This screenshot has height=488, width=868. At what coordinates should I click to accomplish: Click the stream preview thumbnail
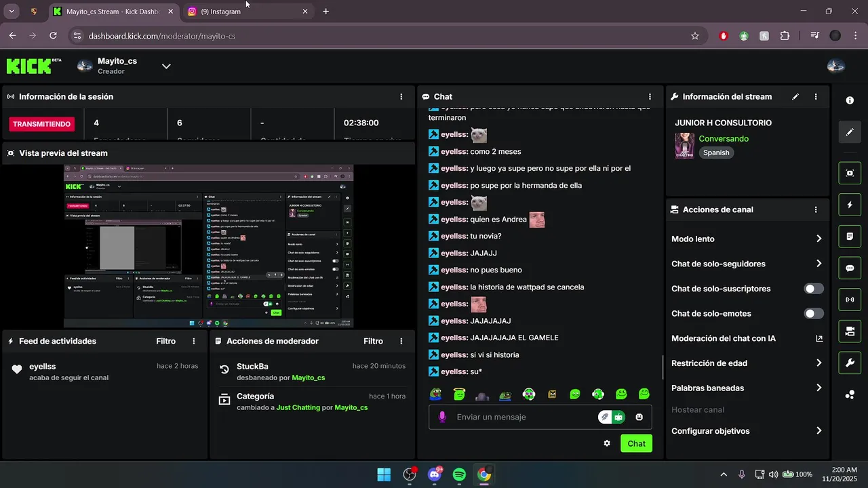tap(209, 246)
